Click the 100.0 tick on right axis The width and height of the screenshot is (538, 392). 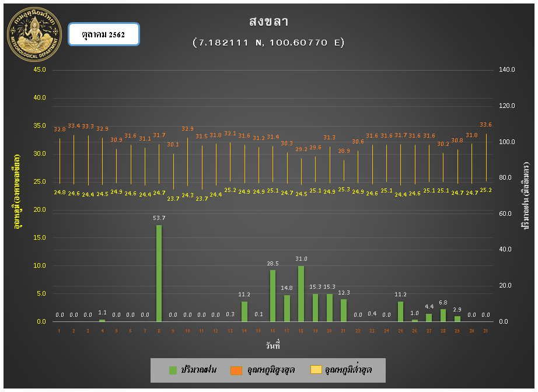coord(506,142)
